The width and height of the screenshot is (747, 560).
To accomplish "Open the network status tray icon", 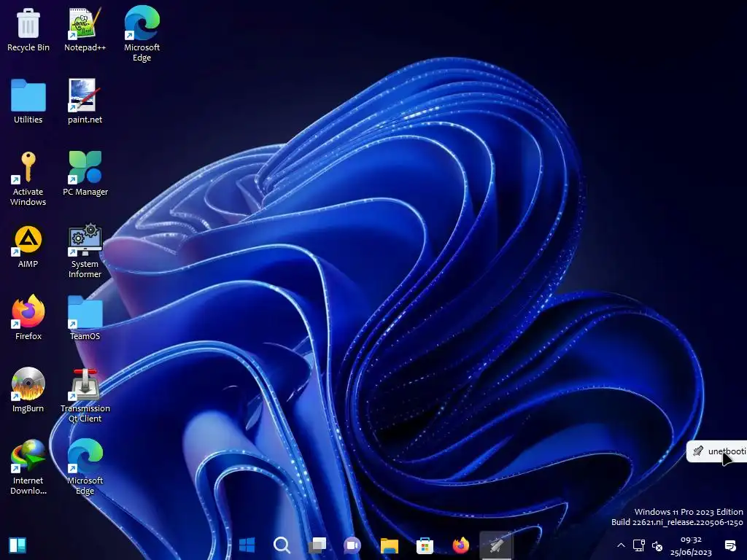I will 639,545.
